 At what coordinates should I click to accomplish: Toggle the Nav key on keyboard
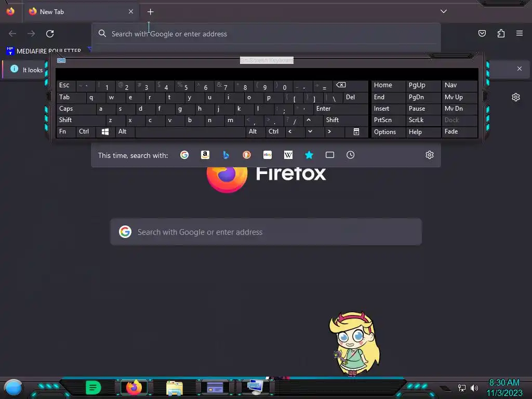[459, 86]
